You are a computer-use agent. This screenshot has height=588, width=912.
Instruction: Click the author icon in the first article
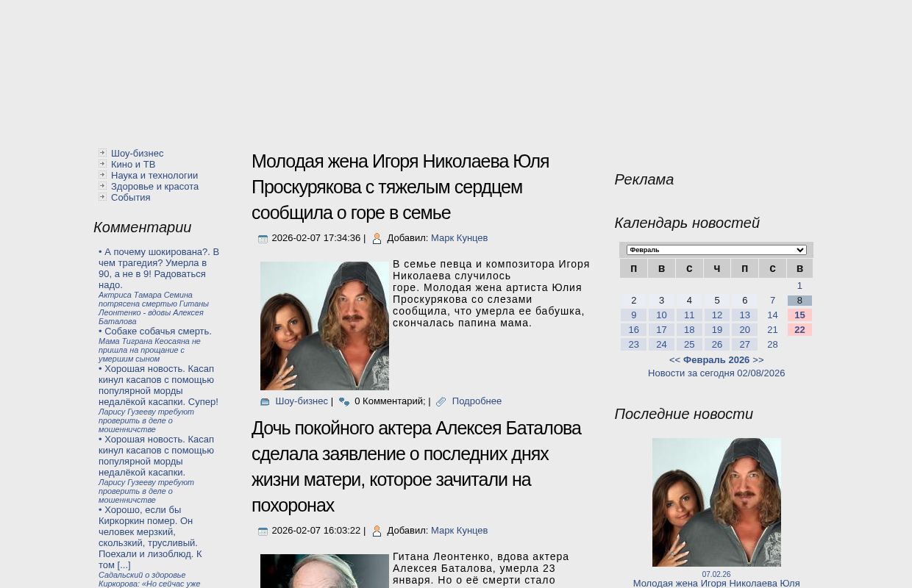coord(377,239)
